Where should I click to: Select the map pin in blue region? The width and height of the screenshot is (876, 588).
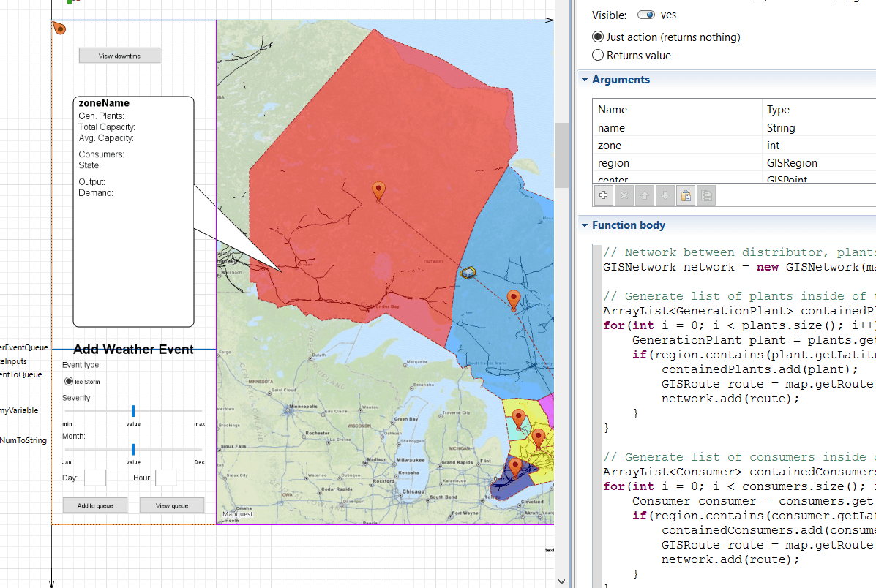pos(514,299)
